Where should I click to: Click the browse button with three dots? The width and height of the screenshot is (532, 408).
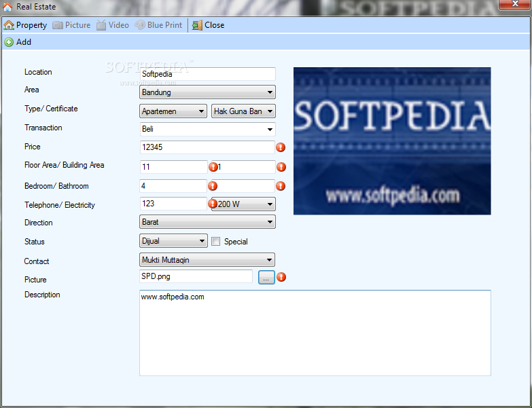pyautogui.click(x=266, y=277)
